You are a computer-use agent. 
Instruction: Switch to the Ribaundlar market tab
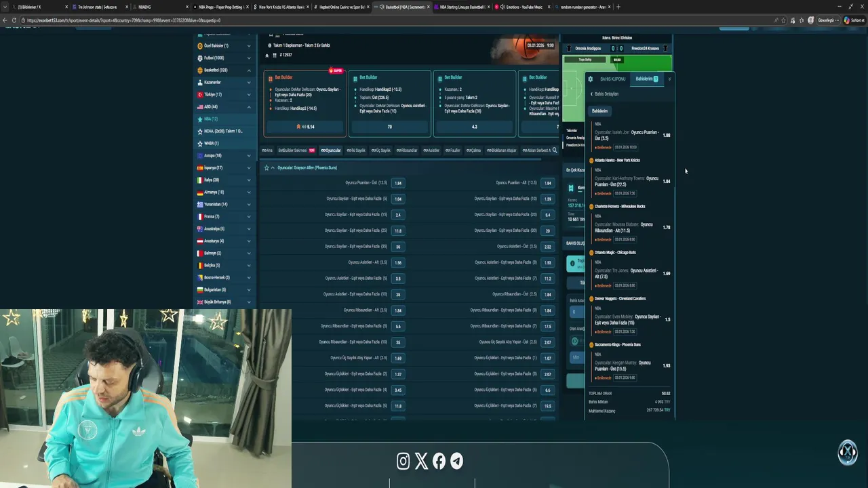[x=407, y=150]
